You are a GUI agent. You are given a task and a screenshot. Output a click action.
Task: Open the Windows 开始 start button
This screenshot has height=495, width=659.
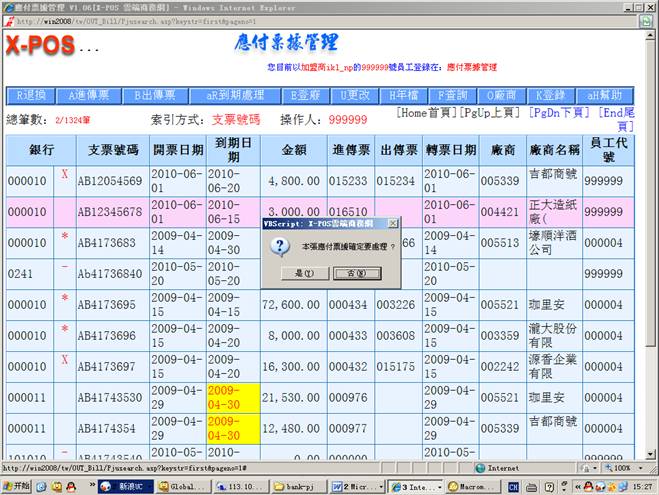(x=17, y=486)
